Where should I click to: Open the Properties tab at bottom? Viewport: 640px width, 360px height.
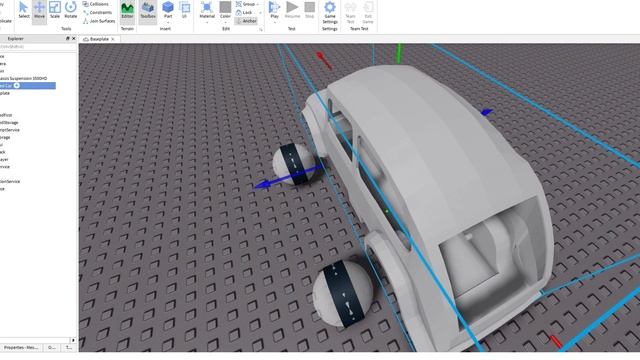tap(21, 347)
